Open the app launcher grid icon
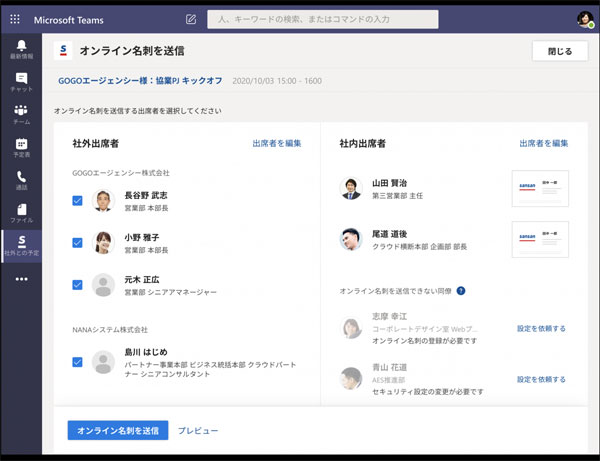The width and height of the screenshot is (600, 461). pyautogui.click(x=14, y=19)
